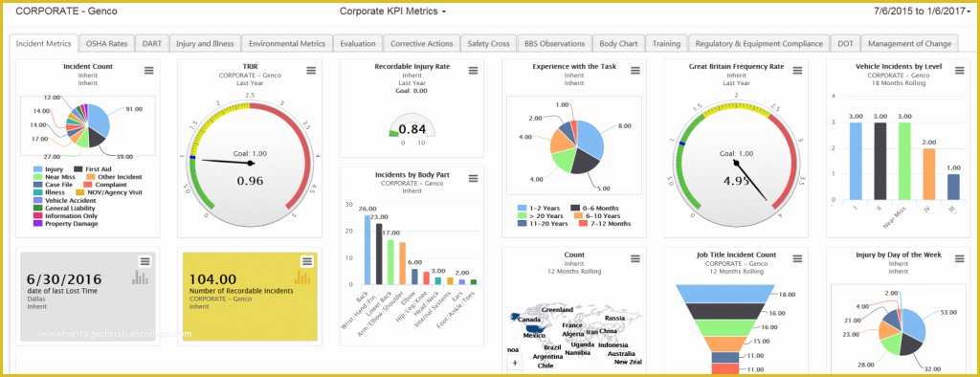Switch to the Corrective Actions tab
980x377 pixels.
click(422, 44)
